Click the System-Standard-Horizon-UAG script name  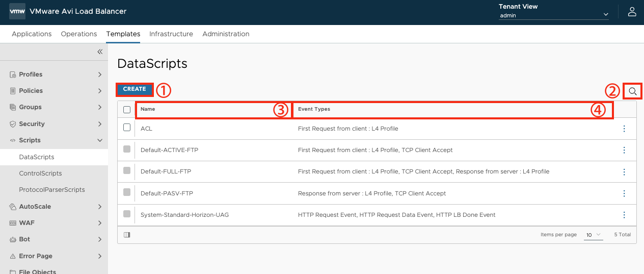click(184, 215)
